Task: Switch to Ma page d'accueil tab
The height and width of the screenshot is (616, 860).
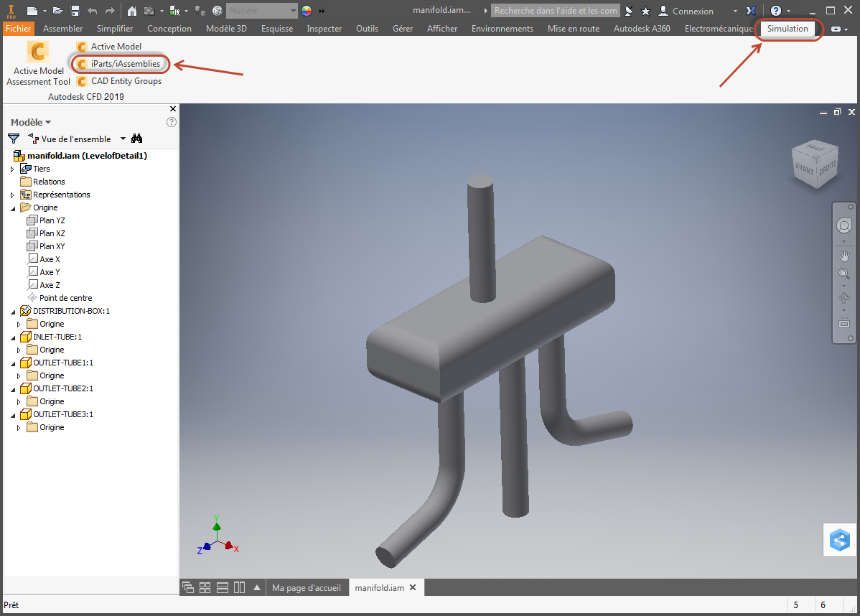Action: tap(306, 587)
